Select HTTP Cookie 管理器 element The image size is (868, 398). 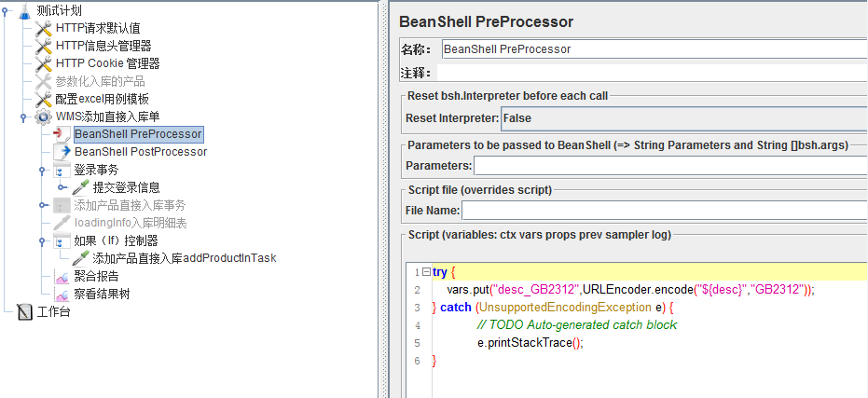coord(107,63)
